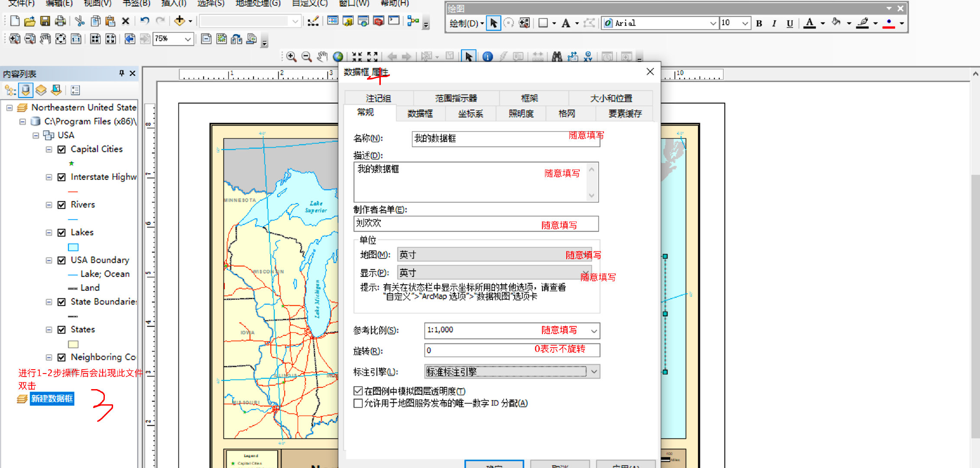Click the Identify tool icon
Viewport: 980px width, 468px height.
(487, 57)
